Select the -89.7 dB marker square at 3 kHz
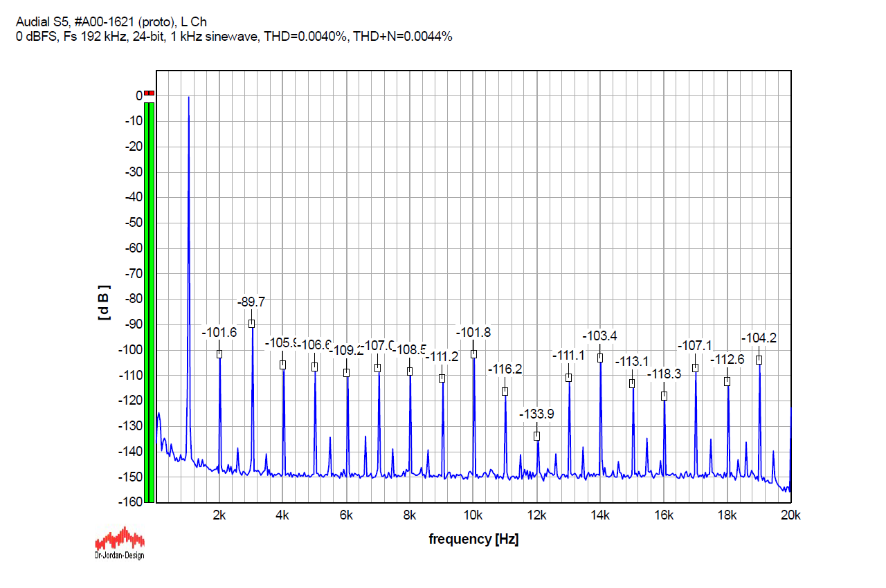This screenshot has width=886, height=588. coord(252,324)
